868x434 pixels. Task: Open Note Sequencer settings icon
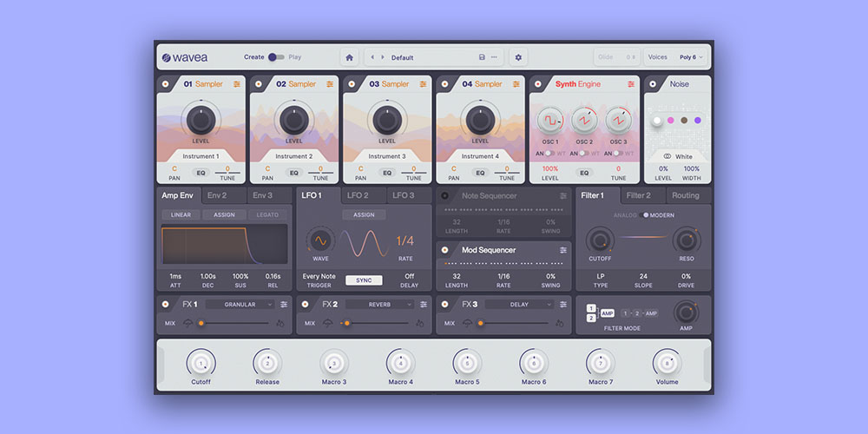tap(563, 196)
